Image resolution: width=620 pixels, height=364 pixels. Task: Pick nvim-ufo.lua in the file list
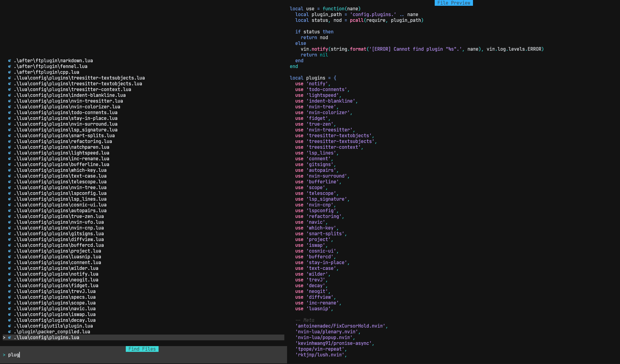pos(59,222)
